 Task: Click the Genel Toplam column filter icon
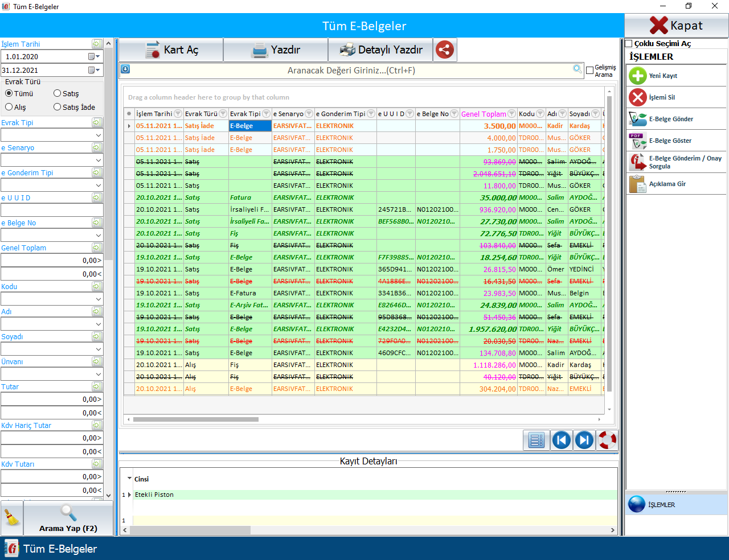click(x=511, y=114)
